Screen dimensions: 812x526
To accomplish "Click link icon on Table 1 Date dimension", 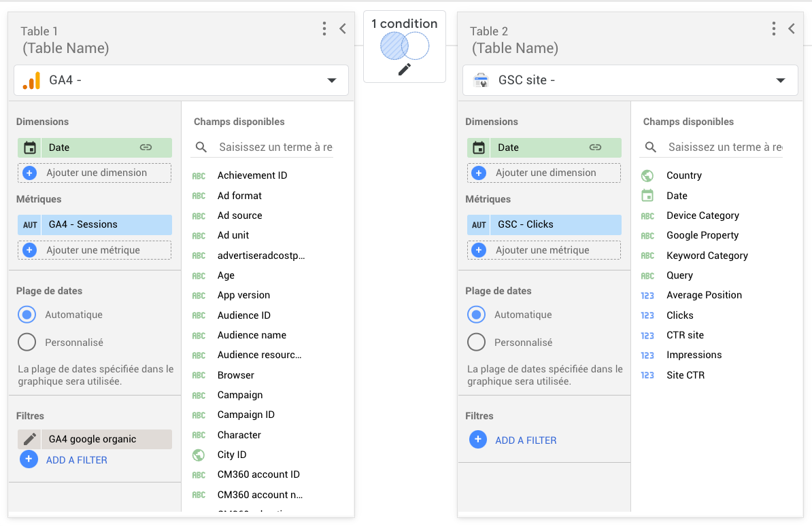I will click(x=146, y=147).
